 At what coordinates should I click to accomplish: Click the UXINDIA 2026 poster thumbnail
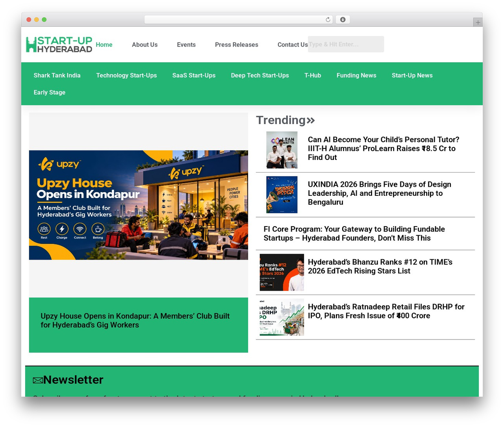(x=282, y=195)
